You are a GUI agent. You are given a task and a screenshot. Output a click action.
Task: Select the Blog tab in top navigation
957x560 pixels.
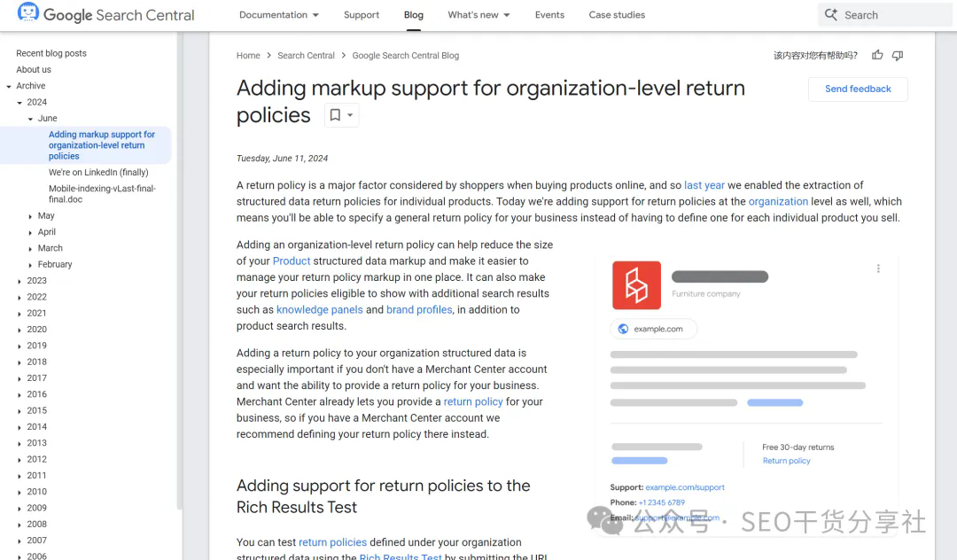[x=413, y=15]
